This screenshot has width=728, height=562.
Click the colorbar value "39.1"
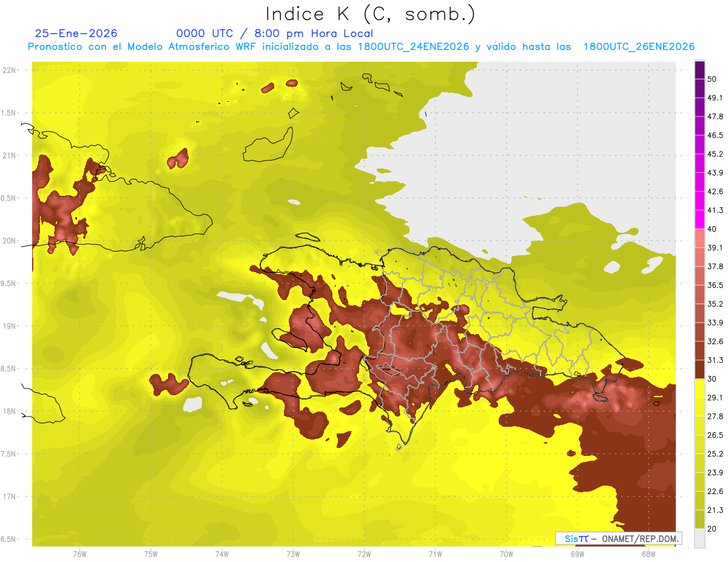(715, 248)
